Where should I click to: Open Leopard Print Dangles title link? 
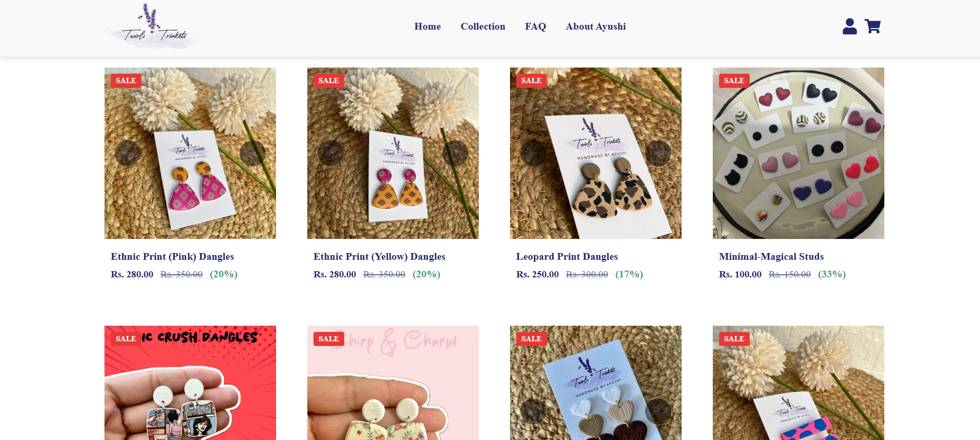[x=567, y=257]
